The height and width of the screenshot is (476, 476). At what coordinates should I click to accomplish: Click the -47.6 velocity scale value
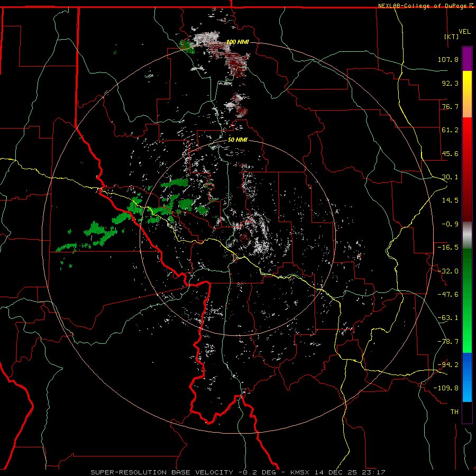448,295
